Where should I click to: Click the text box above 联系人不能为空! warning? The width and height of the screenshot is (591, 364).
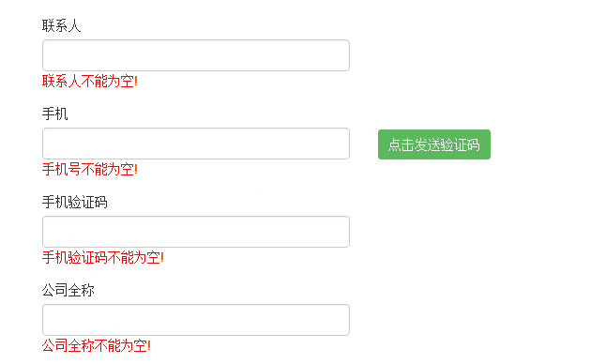click(196, 55)
